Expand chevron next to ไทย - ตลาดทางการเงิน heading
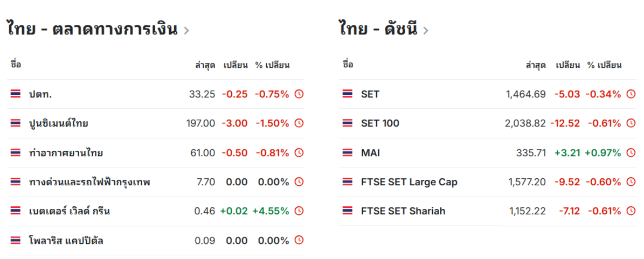The image size is (644, 259). [x=186, y=30]
